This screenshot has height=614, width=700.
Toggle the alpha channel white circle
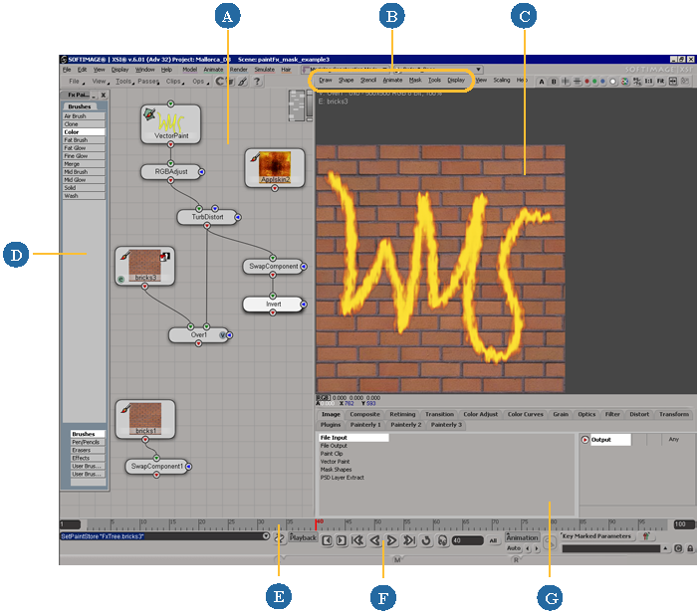coord(613,82)
